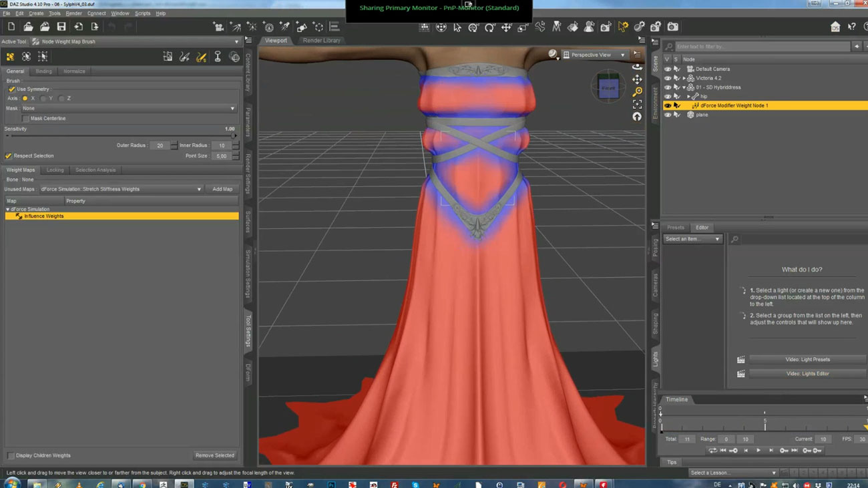868x488 pixels.
Task: Select the Translate (move) tool in toolbar
Action: point(507,27)
